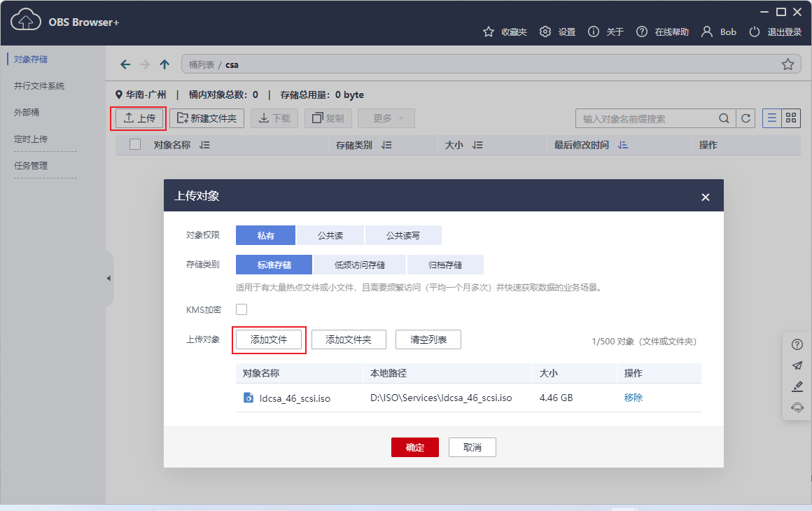Open customer service headset icon on right edge
This screenshot has width=812, height=511.
(x=797, y=407)
